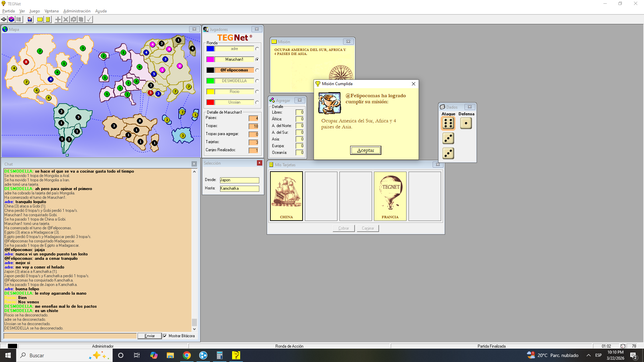644x362 pixels.
Task: Show mission with yellow card icon
Action: [40, 19]
